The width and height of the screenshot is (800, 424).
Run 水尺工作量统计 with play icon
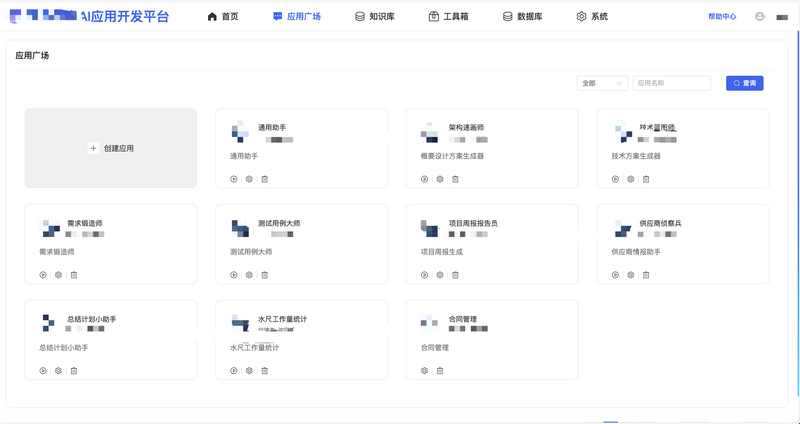click(x=234, y=371)
